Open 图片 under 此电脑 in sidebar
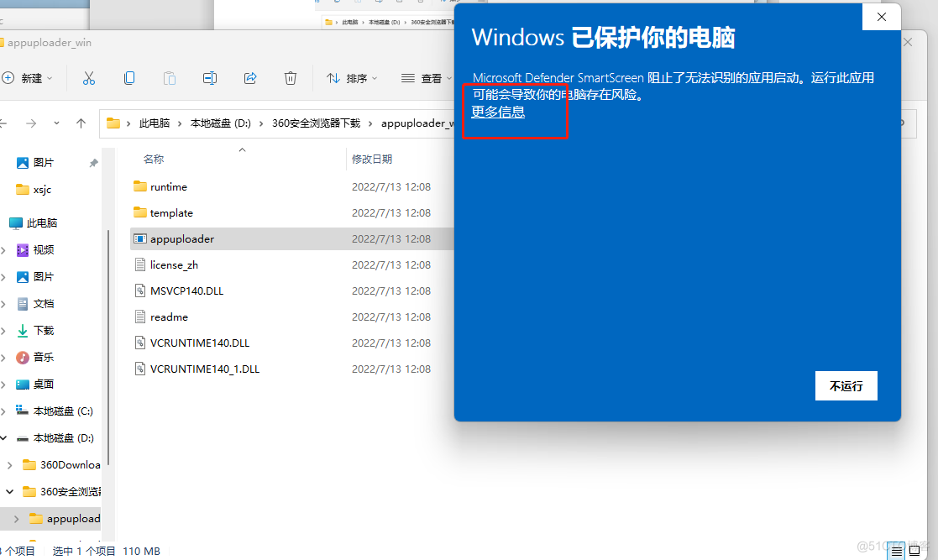 [x=43, y=277]
